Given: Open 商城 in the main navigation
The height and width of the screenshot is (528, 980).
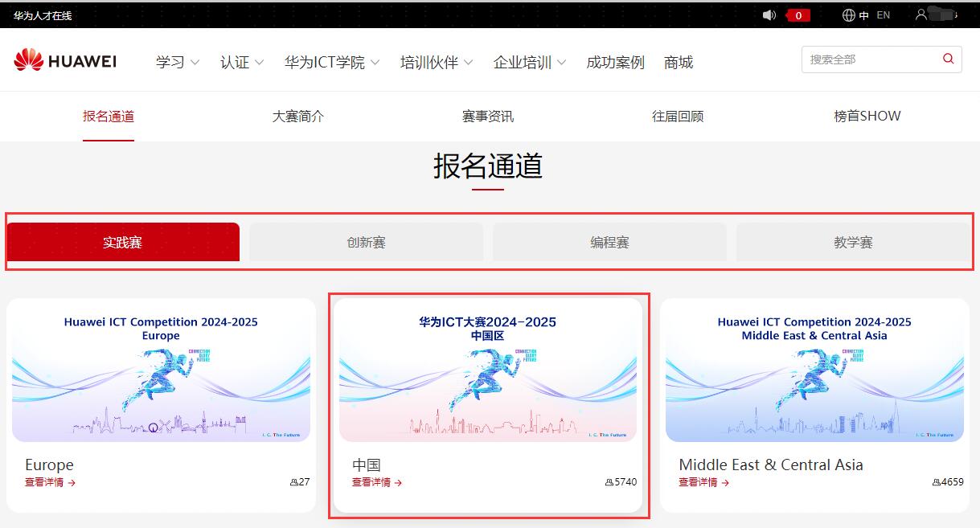Looking at the screenshot, I should click(679, 63).
